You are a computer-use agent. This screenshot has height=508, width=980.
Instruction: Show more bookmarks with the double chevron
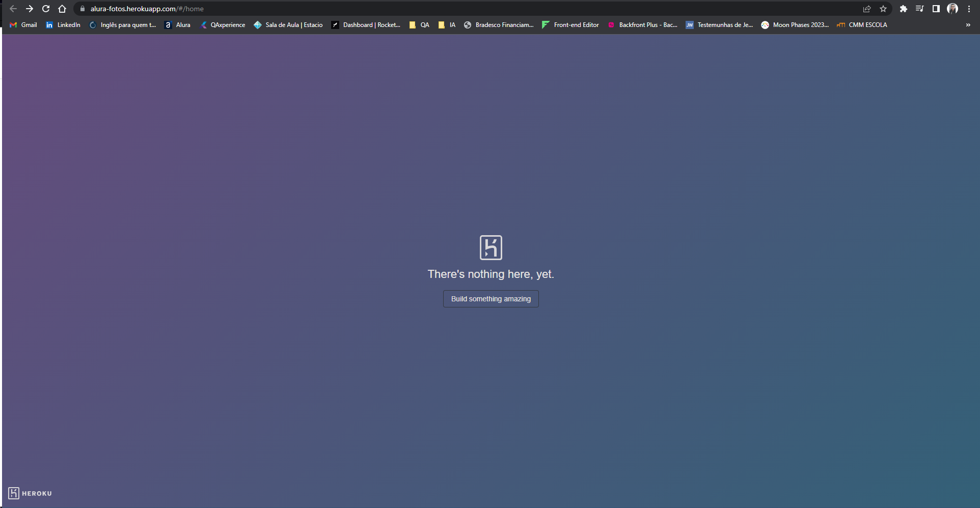pyautogui.click(x=968, y=25)
